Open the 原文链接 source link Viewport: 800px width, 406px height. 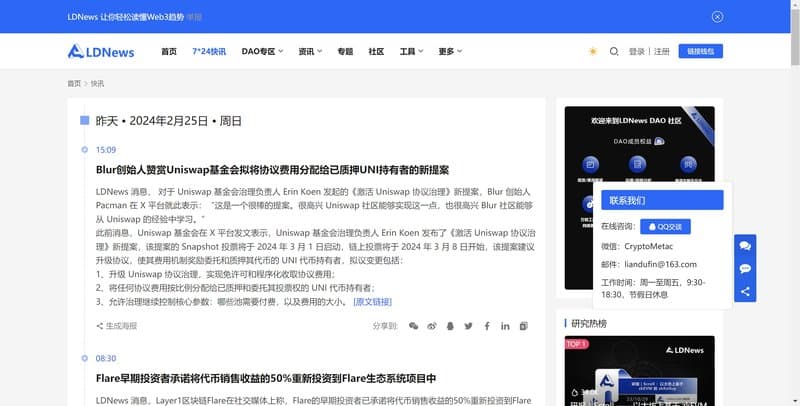pos(373,301)
